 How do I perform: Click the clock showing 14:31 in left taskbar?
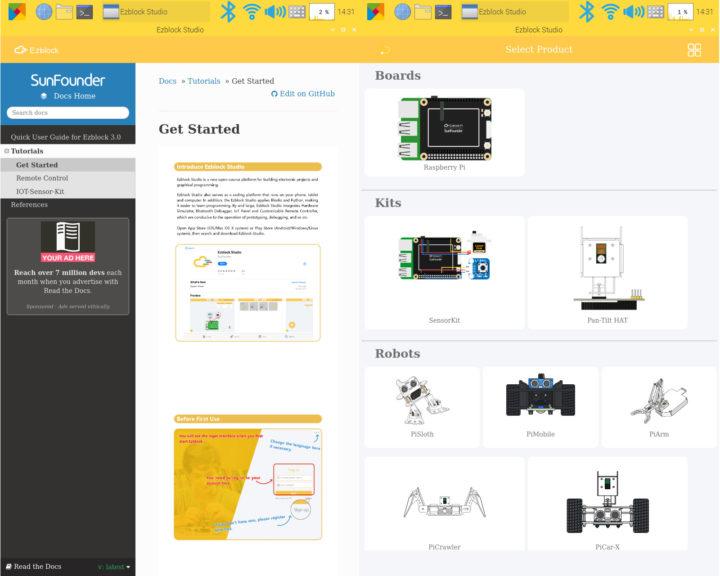(346, 11)
